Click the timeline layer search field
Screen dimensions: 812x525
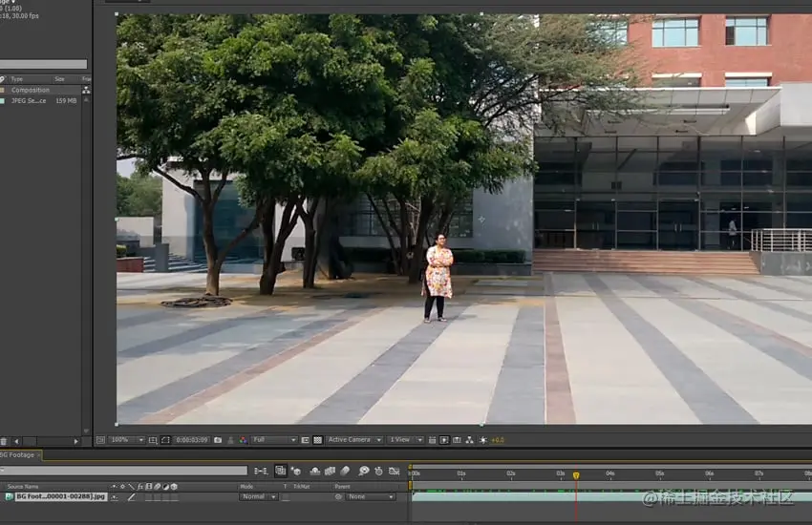[x=124, y=471]
